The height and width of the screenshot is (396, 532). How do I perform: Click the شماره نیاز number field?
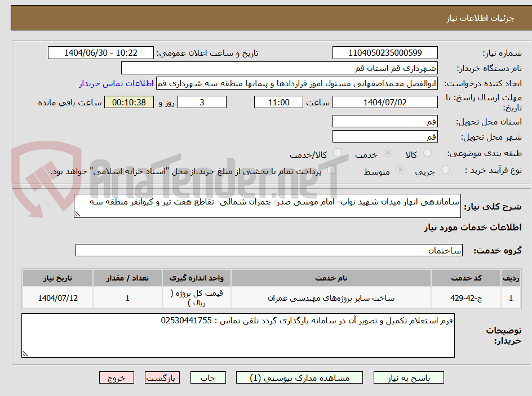tap(385, 50)
